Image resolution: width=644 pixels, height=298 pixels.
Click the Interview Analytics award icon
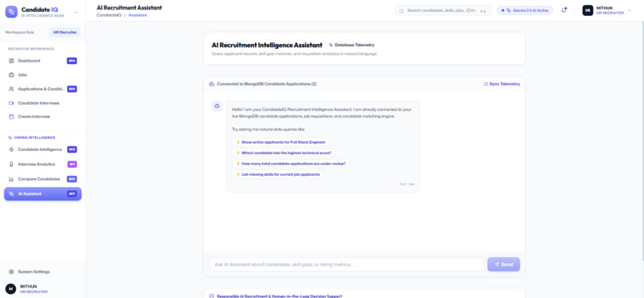tap(11, 165)
